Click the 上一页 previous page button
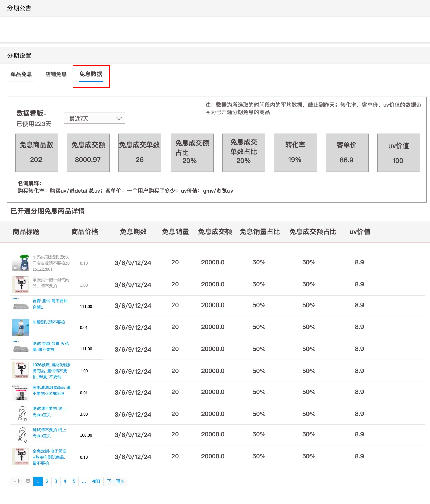The image size is (430, 504). 22,481
